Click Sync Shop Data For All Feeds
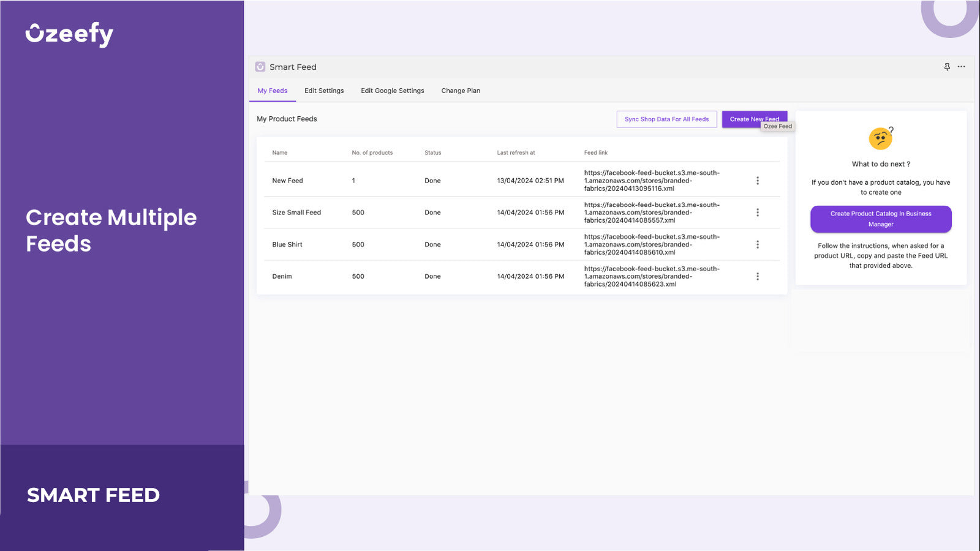Viewport: 980px width, 551px height. [666, 119]
